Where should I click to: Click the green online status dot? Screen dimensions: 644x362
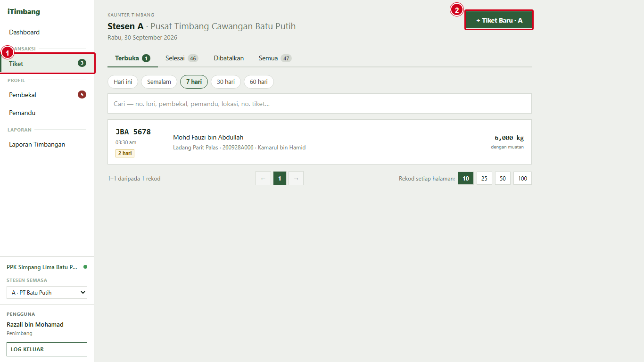[x=85, y=267]
